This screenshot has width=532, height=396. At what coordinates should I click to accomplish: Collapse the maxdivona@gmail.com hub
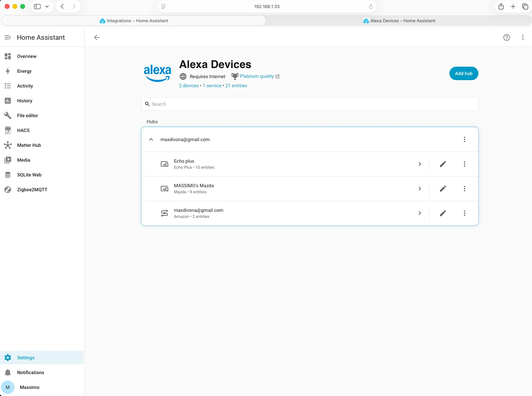coord(151,139)
